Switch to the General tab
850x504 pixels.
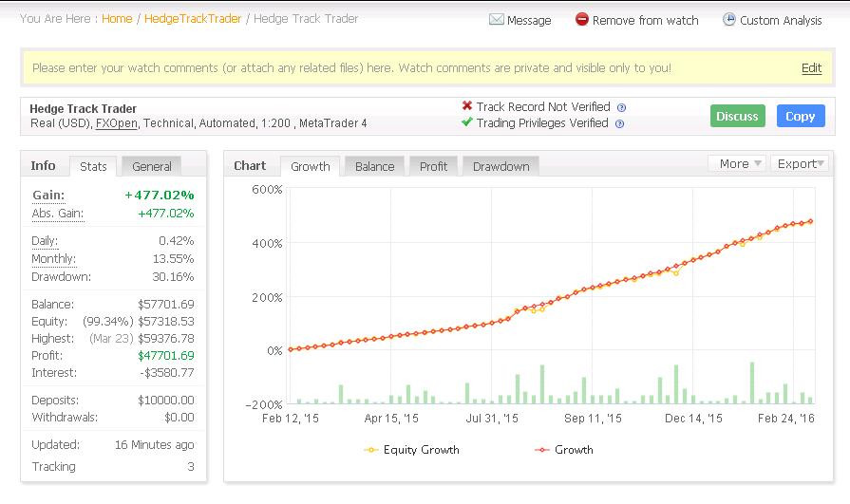click(151, 166)
